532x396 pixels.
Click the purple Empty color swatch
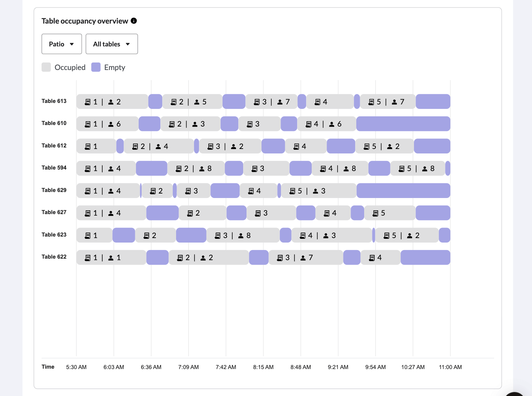96,67
